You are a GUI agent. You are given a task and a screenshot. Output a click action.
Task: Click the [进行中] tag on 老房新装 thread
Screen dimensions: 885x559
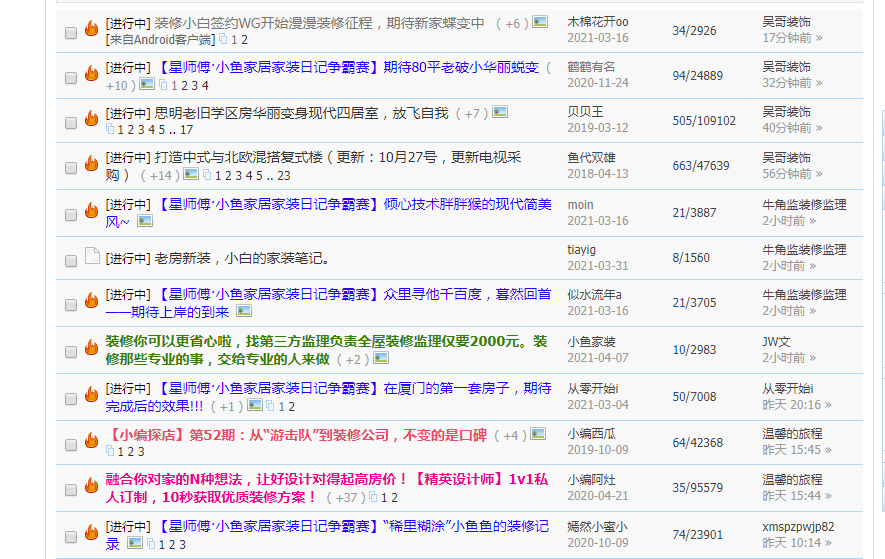pyautogui.click(x=128, y=258)
